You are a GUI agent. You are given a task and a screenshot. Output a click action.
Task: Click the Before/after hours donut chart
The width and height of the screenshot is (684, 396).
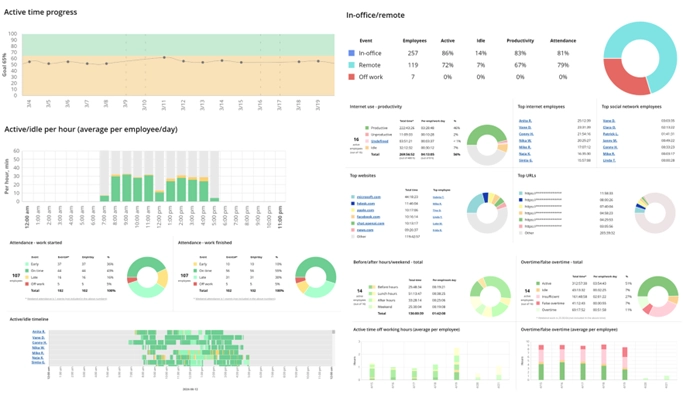490,297
